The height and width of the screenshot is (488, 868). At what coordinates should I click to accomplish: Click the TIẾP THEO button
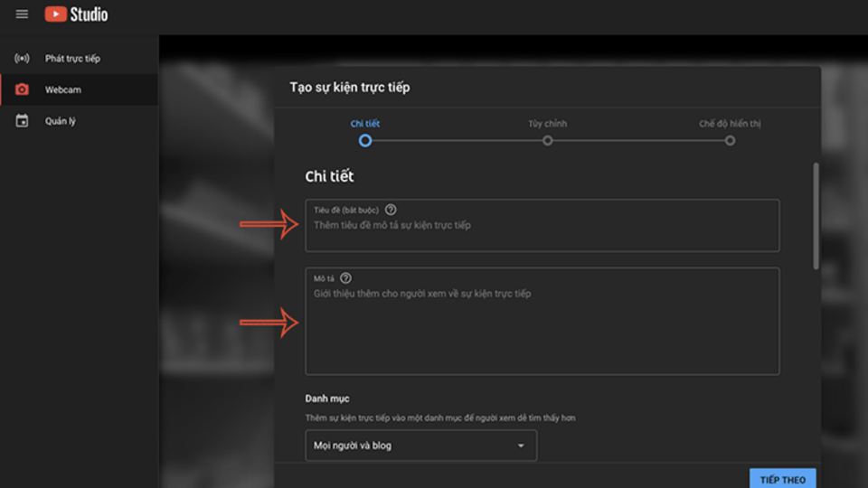point(782,479)
